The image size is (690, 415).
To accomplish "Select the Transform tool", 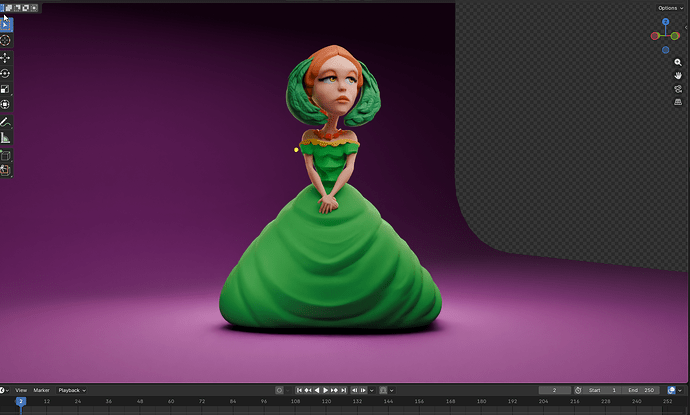I will 5,104.
